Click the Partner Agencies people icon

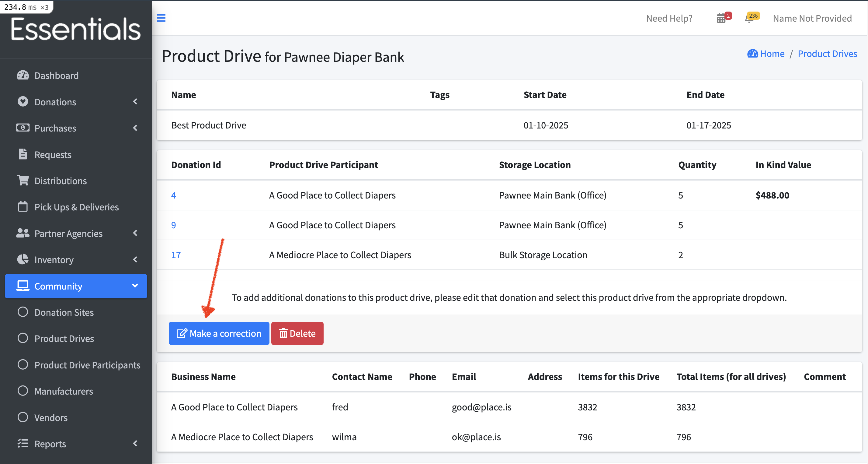point(23,233)
